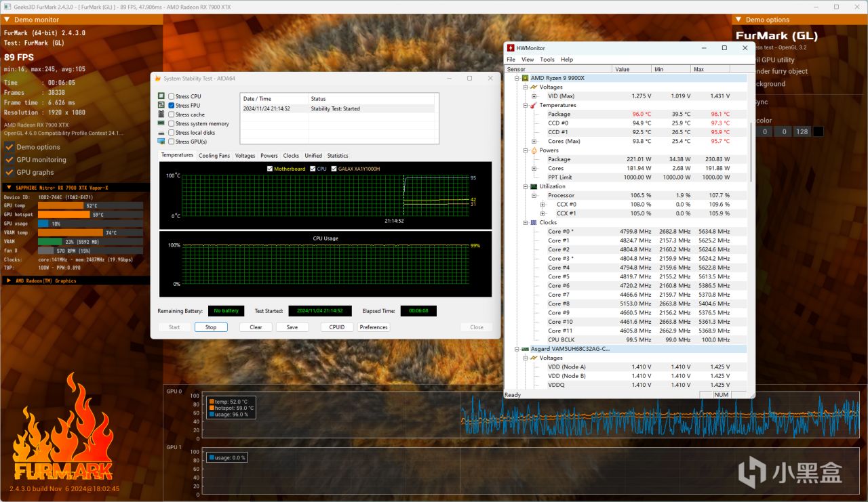Uncheck GPU graphs in FurMark
The width and height of the screenshot is (868, 502).
[x=9, y=172]
